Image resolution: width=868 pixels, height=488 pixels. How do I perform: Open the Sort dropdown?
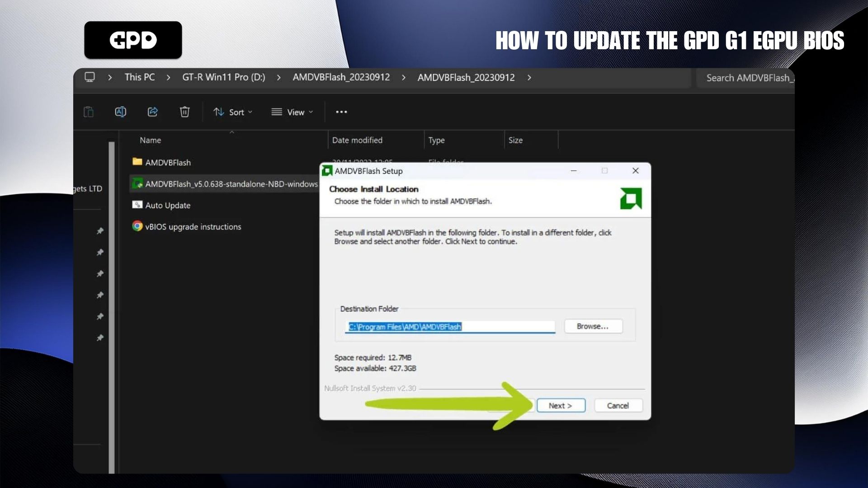coord(233,112)
